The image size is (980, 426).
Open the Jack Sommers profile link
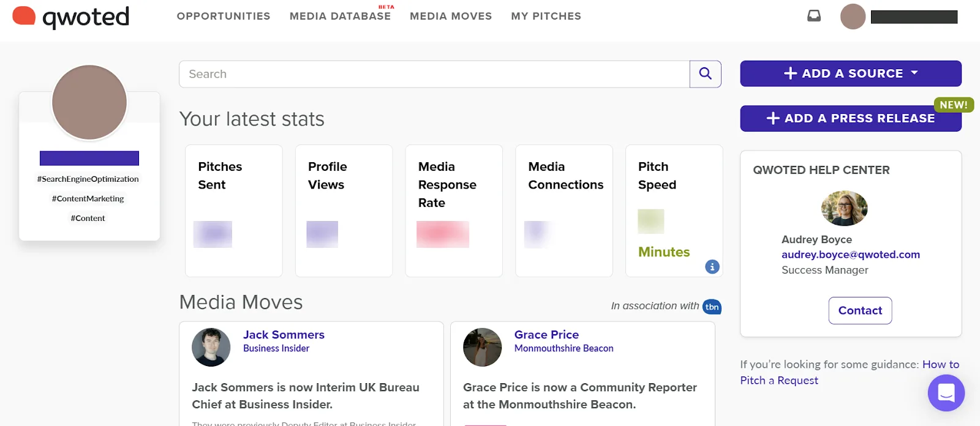284,335
